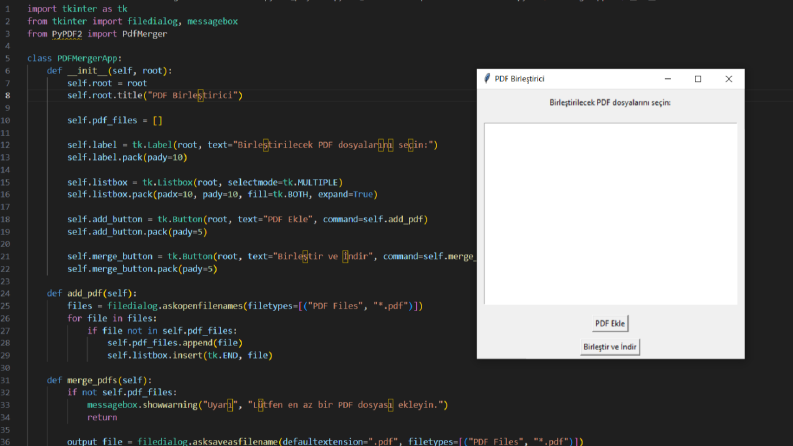Click 'self.pdf_files.append(file)' on line 28
793x446 pixels.
175,343
